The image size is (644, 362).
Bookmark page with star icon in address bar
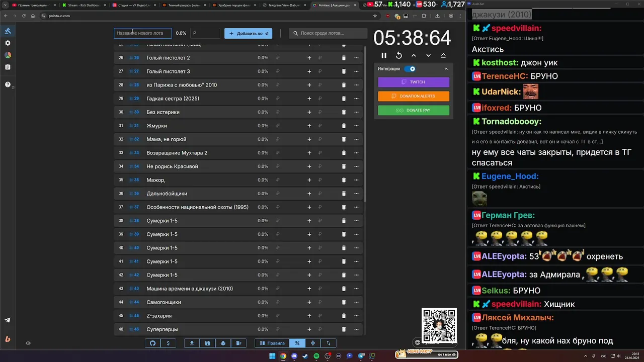[x=375, y=16]
